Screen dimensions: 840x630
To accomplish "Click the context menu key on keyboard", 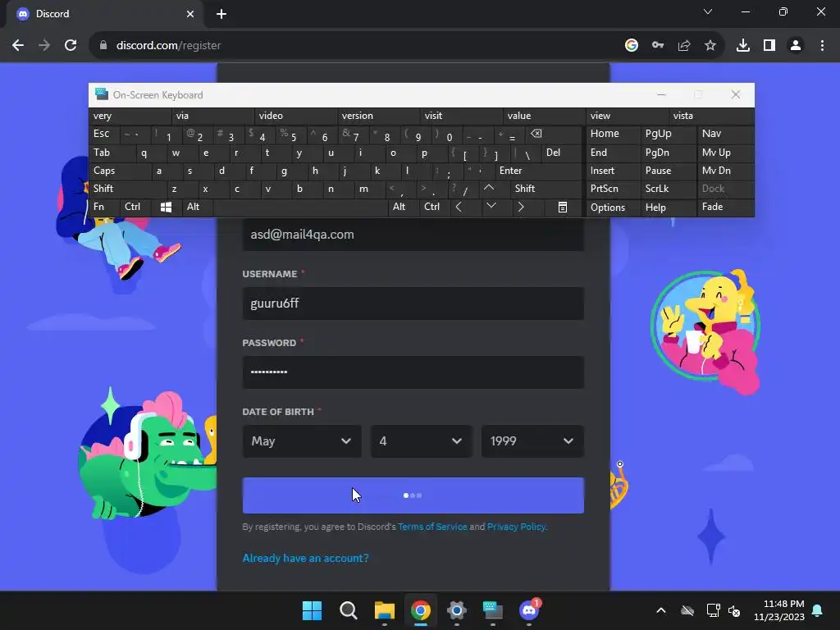I will click(x=563, y=208).
